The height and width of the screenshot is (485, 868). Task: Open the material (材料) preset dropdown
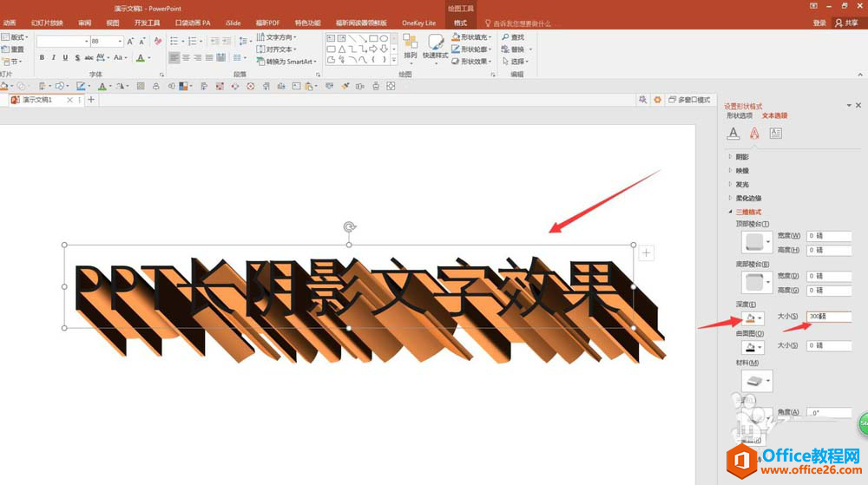point(757,380)
